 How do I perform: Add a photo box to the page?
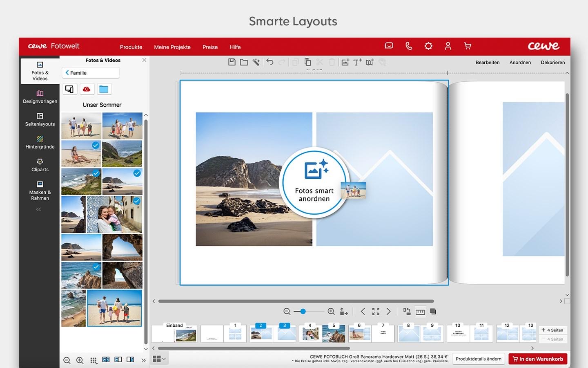point(345,62)
